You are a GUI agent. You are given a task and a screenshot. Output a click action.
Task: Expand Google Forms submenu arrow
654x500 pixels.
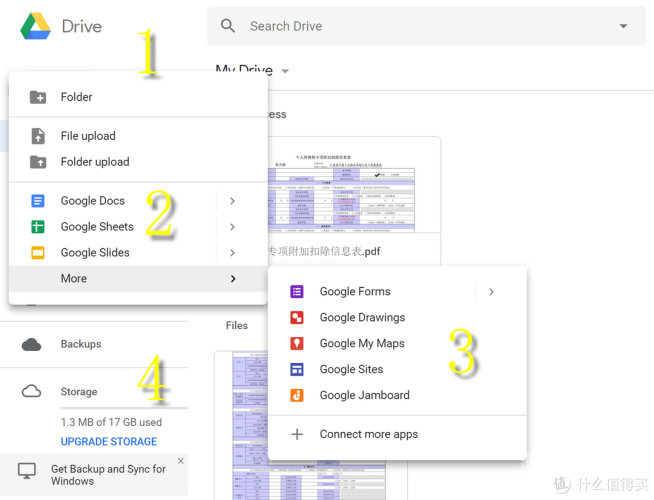(491, 291)
